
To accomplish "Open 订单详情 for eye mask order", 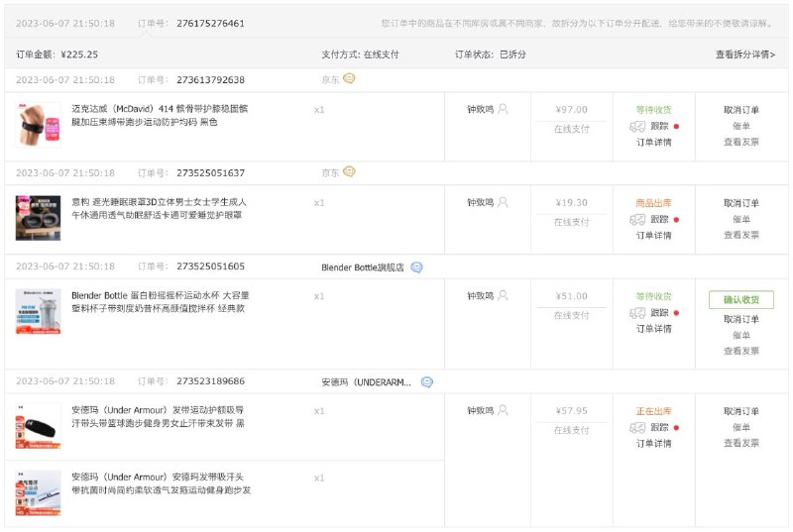I will click(x=653, y=235).
